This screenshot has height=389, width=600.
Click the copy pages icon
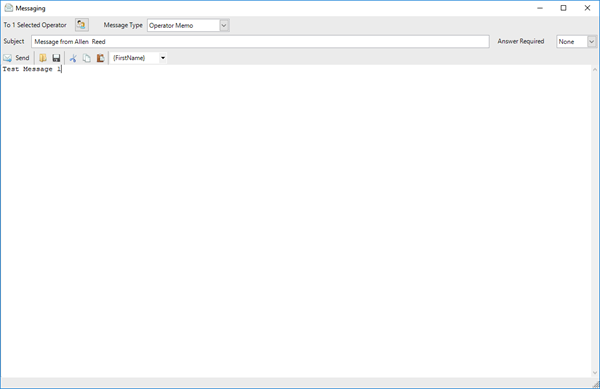click(87, 58)
